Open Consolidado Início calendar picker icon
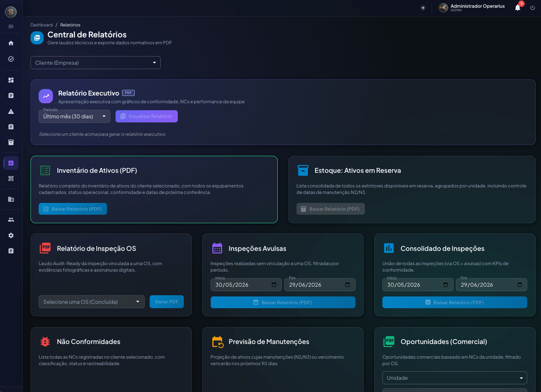 click(446, 285)
